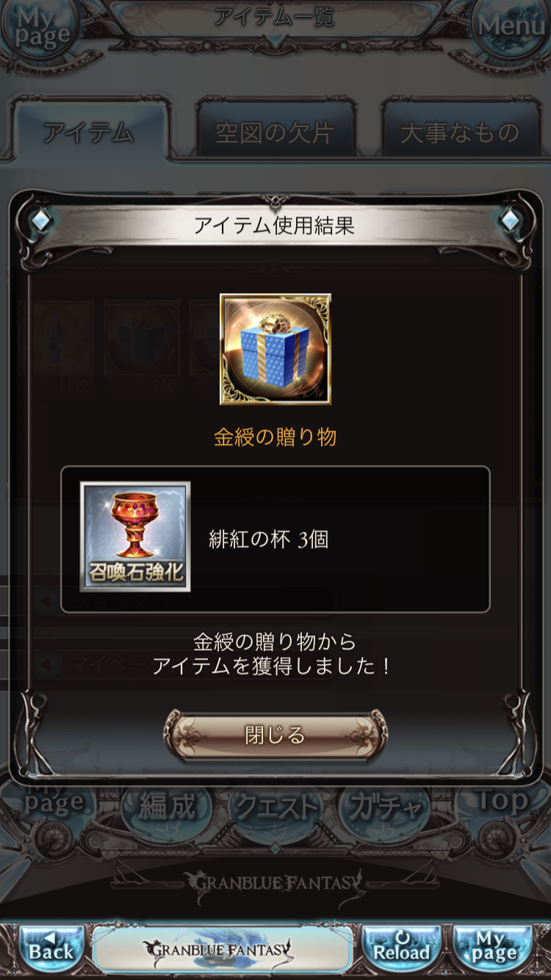Viewport: 551px width, 980px height.
Task: Click the Reload button
Action: pos(402,951)
